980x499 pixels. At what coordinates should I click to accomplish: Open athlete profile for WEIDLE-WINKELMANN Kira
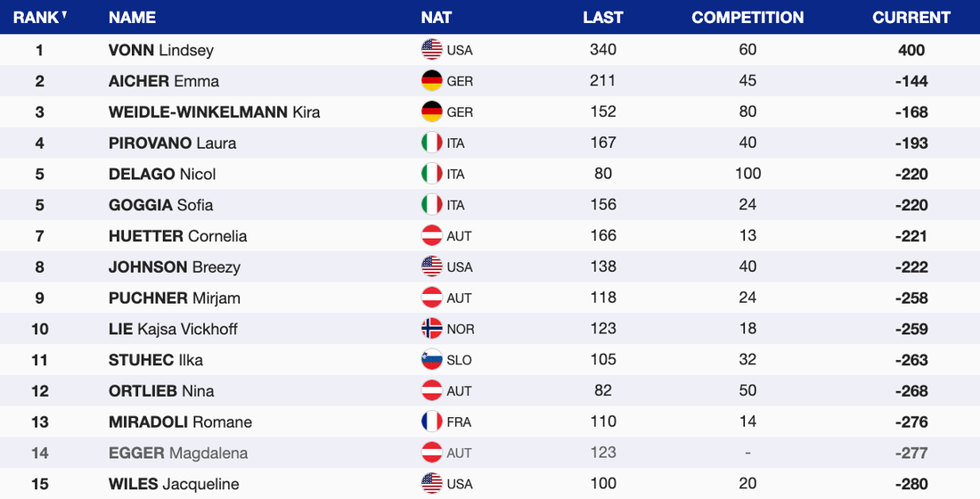coord(214,112)
